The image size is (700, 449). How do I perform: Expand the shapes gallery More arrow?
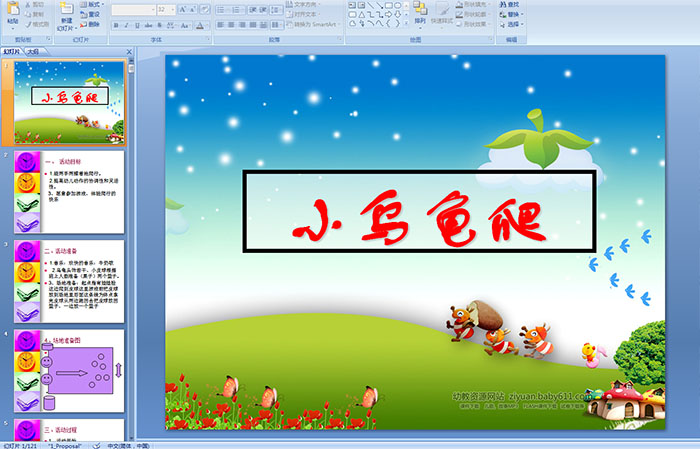pos(406,23)
